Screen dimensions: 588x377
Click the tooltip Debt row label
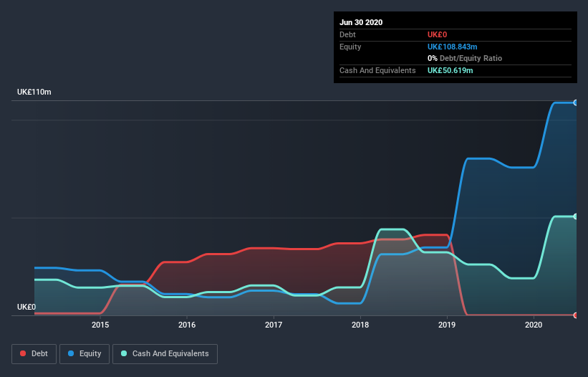[x=347, y=34]
